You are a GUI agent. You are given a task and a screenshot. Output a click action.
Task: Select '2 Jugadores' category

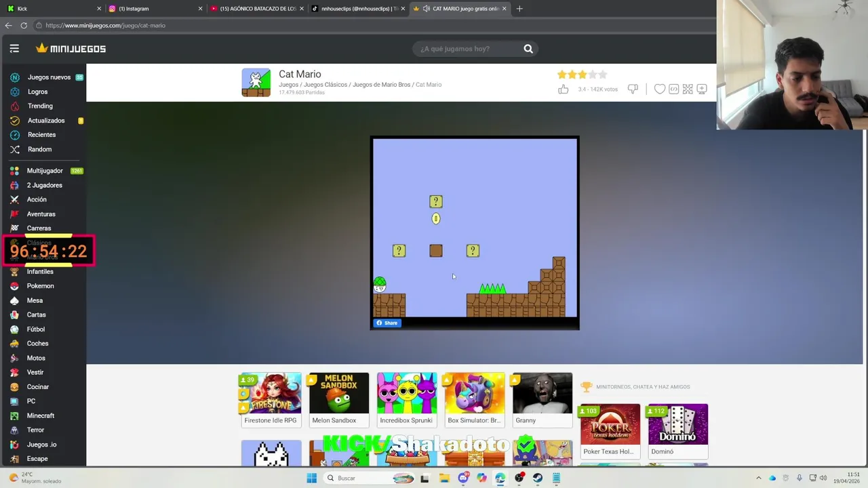click(x=44, y=185)
